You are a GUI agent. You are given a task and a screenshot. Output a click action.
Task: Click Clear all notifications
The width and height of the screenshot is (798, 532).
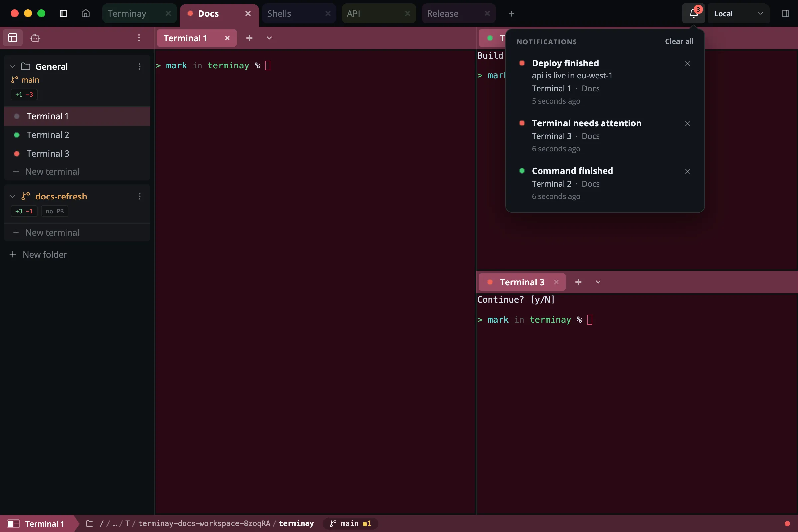click(x=679, y=41)
